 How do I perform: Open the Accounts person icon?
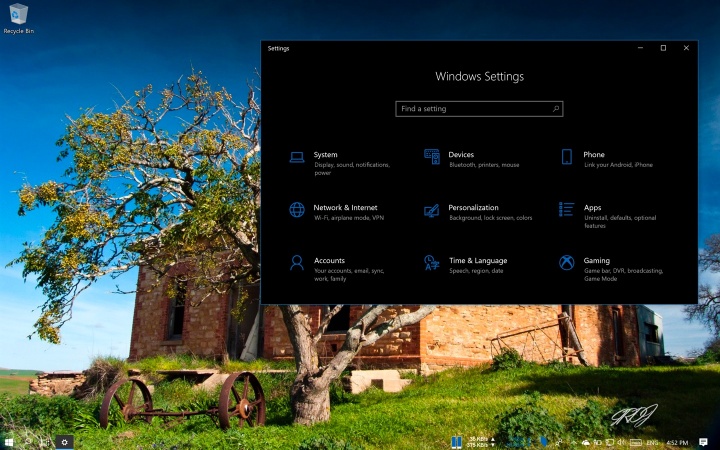[297, 263]
